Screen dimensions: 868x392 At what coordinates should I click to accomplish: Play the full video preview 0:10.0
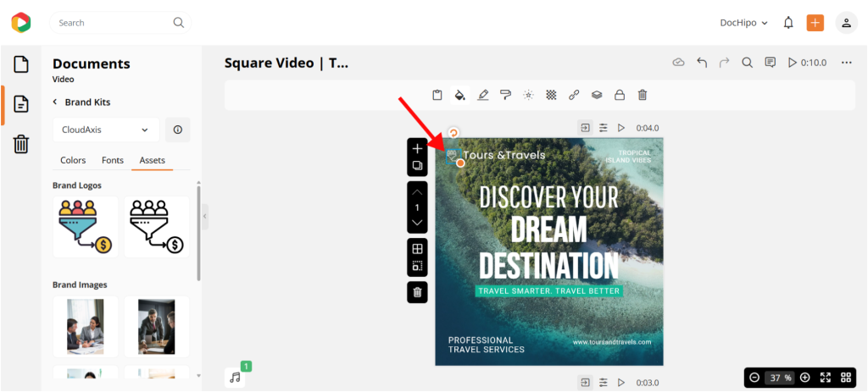pos(808,63)
